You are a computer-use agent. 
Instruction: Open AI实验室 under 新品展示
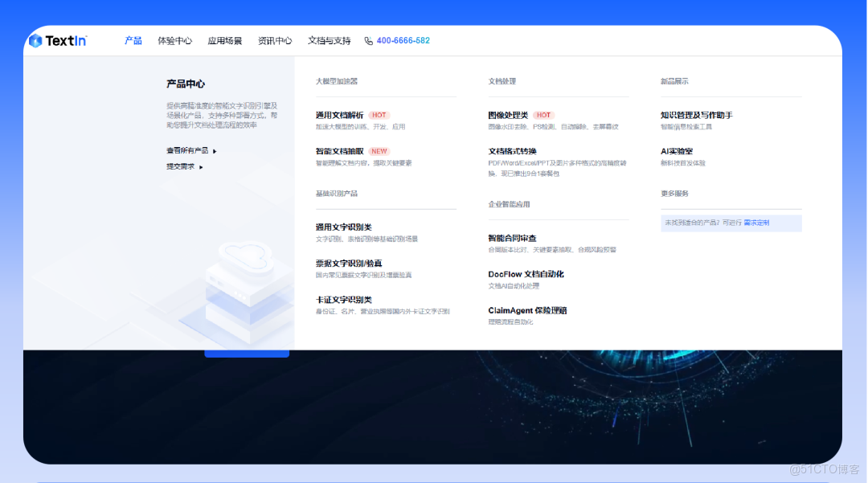676,150
